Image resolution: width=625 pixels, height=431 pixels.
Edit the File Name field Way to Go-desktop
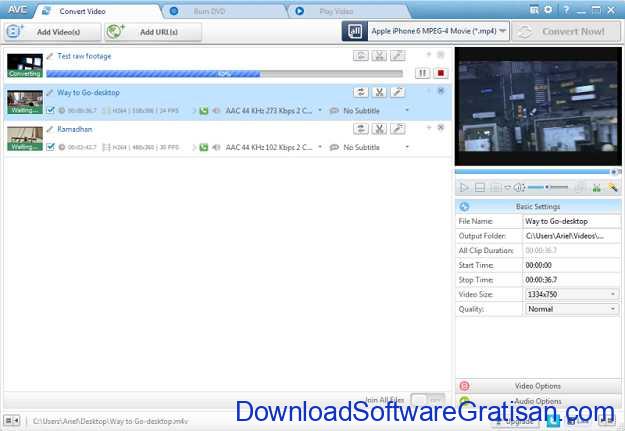coord(571,221)
